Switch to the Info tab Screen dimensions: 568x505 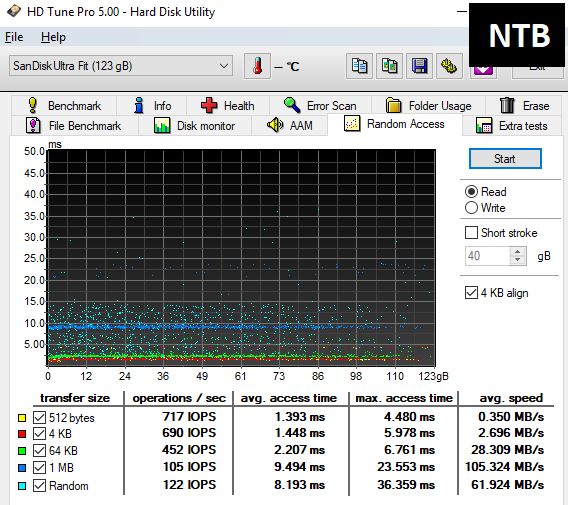coord(151,105)
